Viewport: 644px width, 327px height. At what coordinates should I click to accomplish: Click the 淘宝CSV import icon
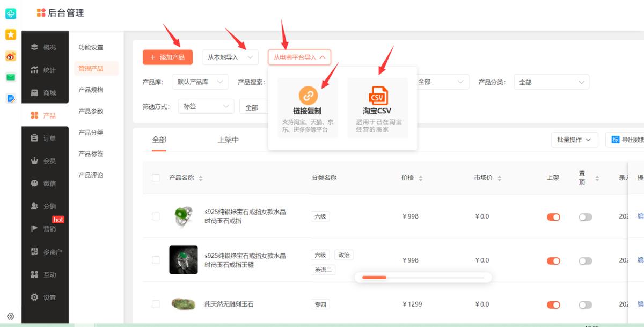point(377,94)
